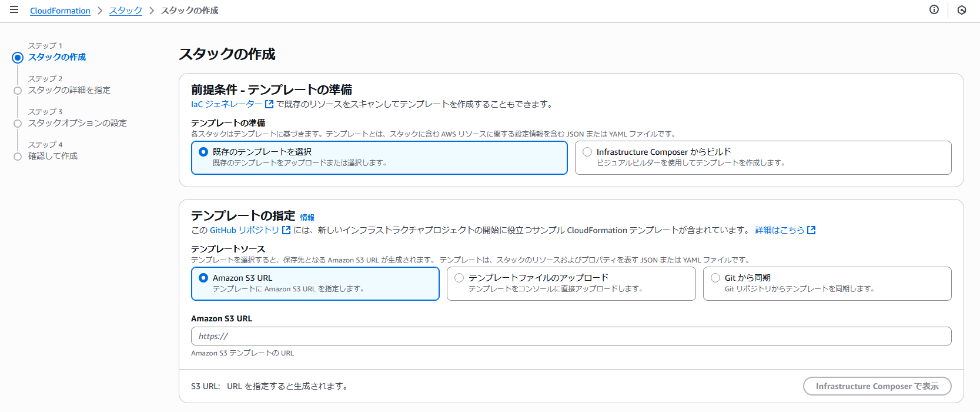Image resolution: width=980 pixels, height=412 pixels.
Task: Navigate to スタック breadcrumb link
Action: coord(125,11)
